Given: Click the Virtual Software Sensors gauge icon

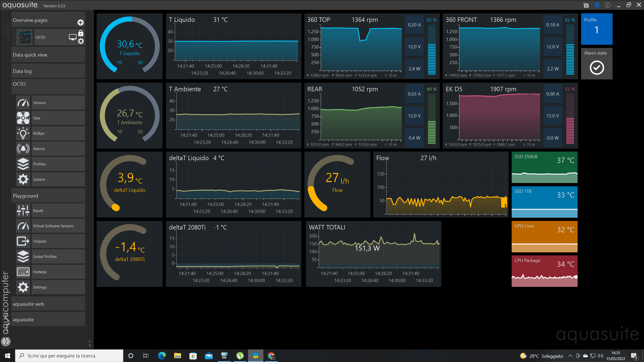Looking at the screenshot, I should point(23,226).
